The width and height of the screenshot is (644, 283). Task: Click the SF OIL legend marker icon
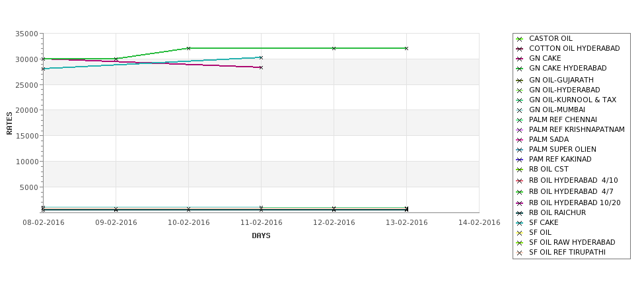tap(520, 233)
